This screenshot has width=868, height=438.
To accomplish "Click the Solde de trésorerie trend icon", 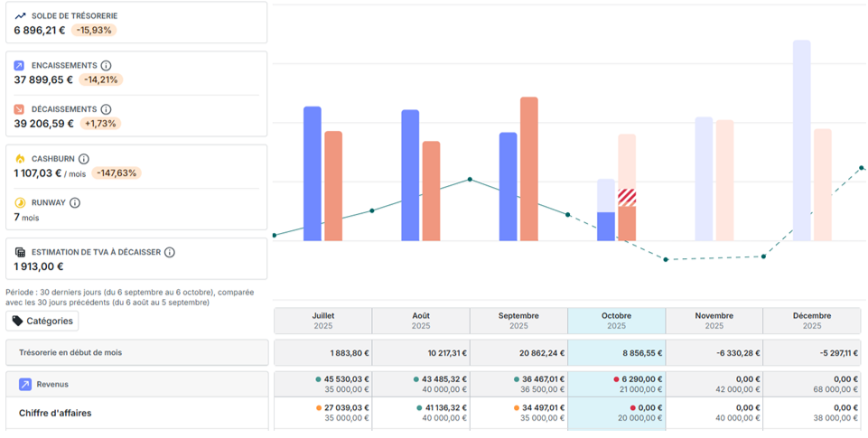I will (20, 16).
